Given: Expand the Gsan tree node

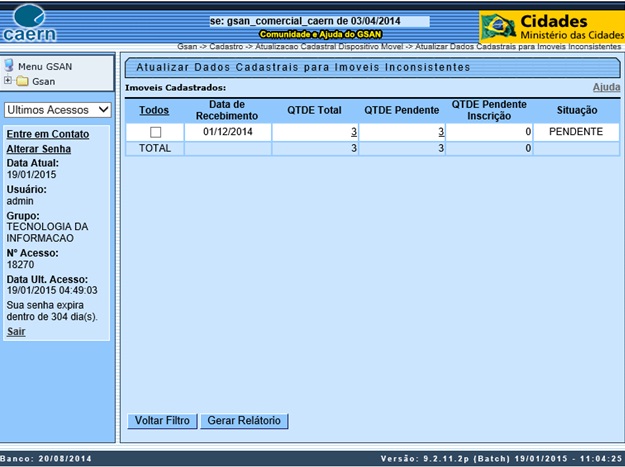Looking at the screenshot, I should pyautogui.click(x=8, y=81).
